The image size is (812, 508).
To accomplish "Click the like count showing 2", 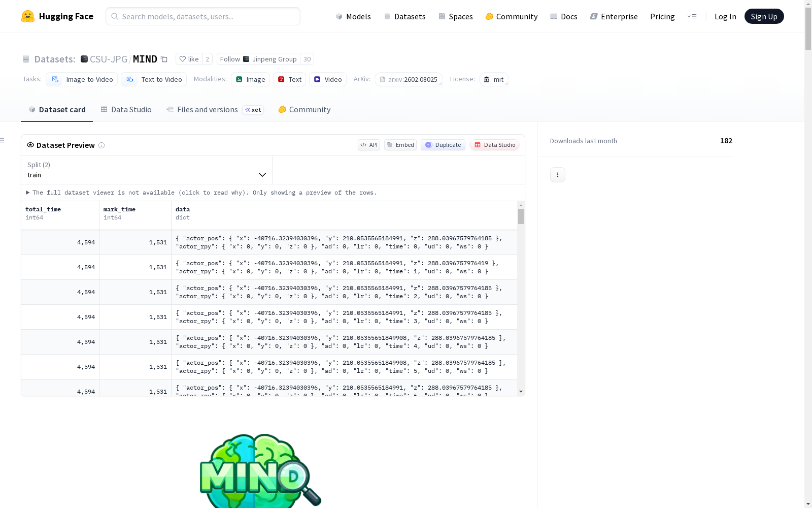I will [207, 59].
